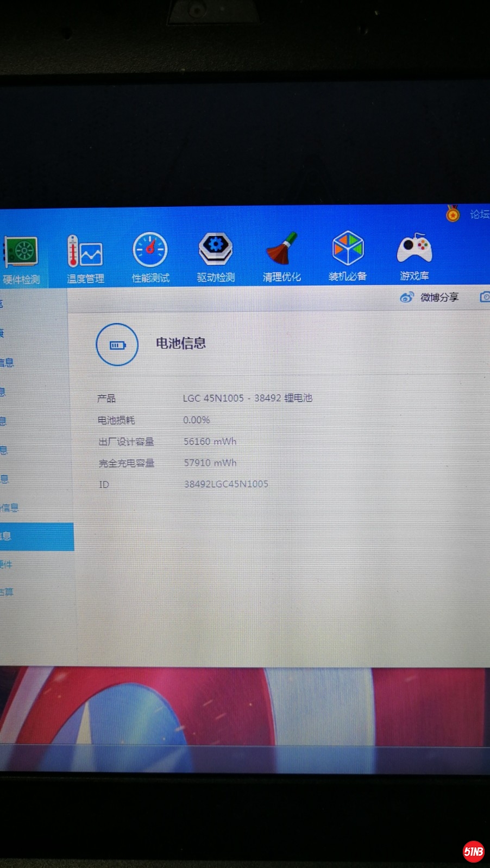Viewport: 490px width, 868px height.
Task: Click the sidebar entry just above the highlighted item
Action: 10,508
